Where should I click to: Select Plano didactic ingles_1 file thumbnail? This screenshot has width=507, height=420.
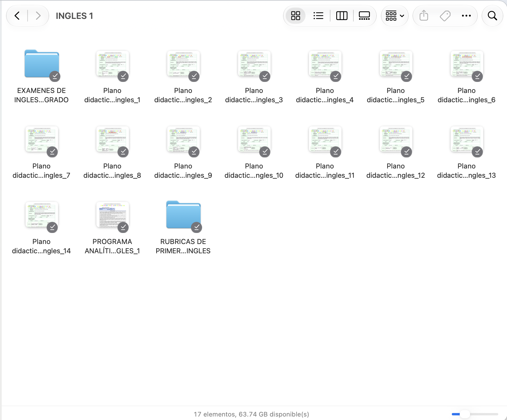point(113,64)
